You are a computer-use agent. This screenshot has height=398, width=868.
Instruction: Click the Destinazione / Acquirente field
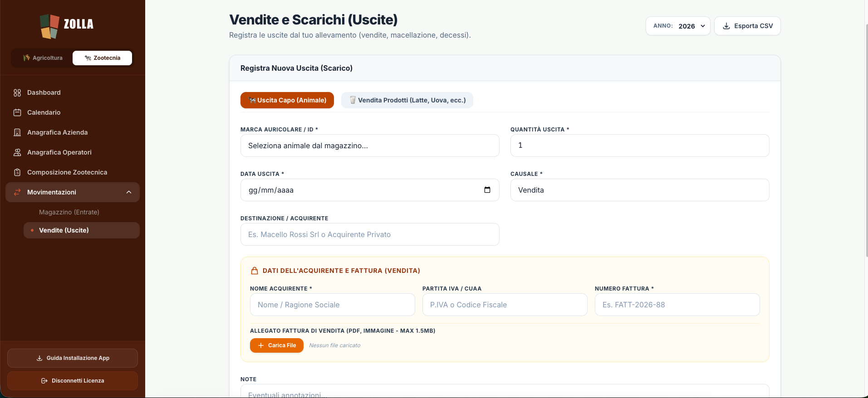[x=370, y=234]
